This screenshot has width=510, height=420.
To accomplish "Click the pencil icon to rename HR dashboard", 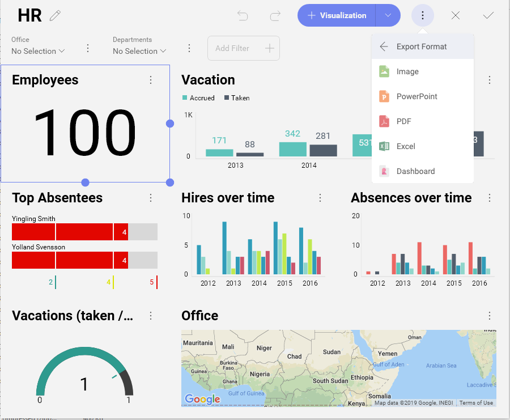I will click(55, 16).
